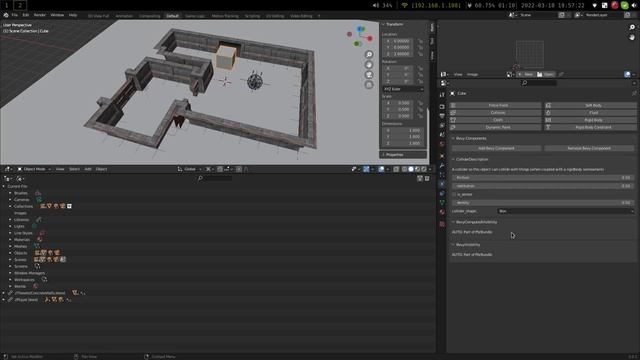Screen dimensions: 640x360
Task: Switch to material preview shading
Action: [x=418, y=169]
